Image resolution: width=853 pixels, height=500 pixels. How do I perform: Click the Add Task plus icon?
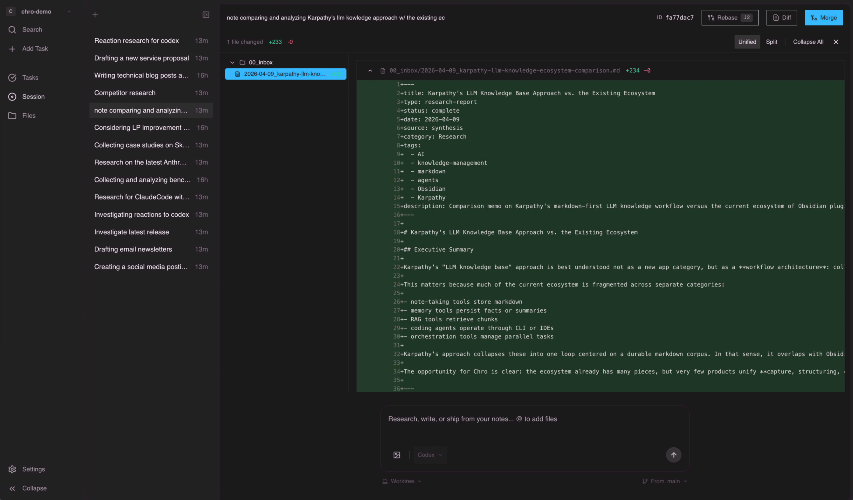click(12, 49)
